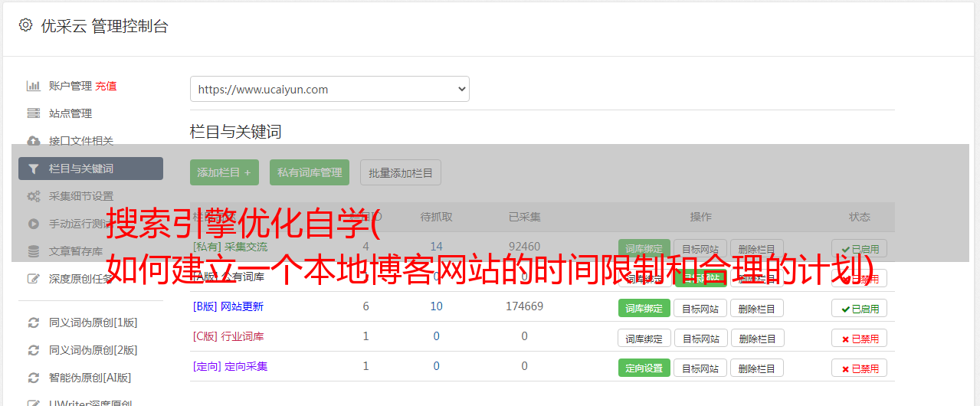This screenshot has height=406, width=980.
Task: Click 删除栏目 in the 行业词库 row
Action: [757, 338]
